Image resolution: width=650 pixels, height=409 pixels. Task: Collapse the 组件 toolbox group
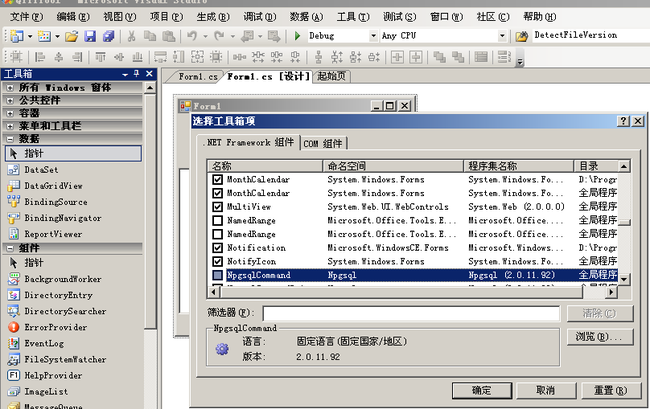click(10, 249)
